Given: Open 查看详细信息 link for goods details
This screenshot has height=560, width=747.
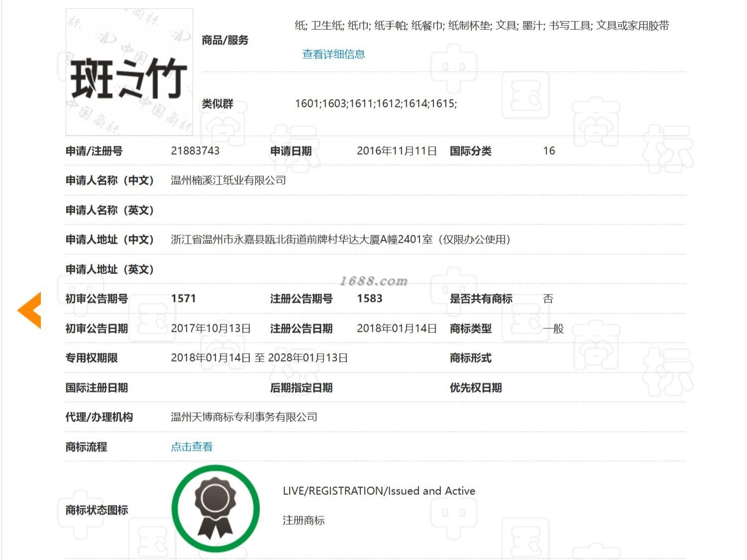Looking at the screenshot, I should tap(334, 54).
